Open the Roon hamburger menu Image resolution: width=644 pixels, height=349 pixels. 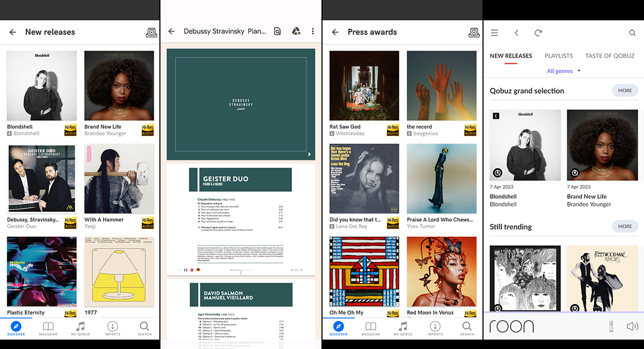coord(495,33)
